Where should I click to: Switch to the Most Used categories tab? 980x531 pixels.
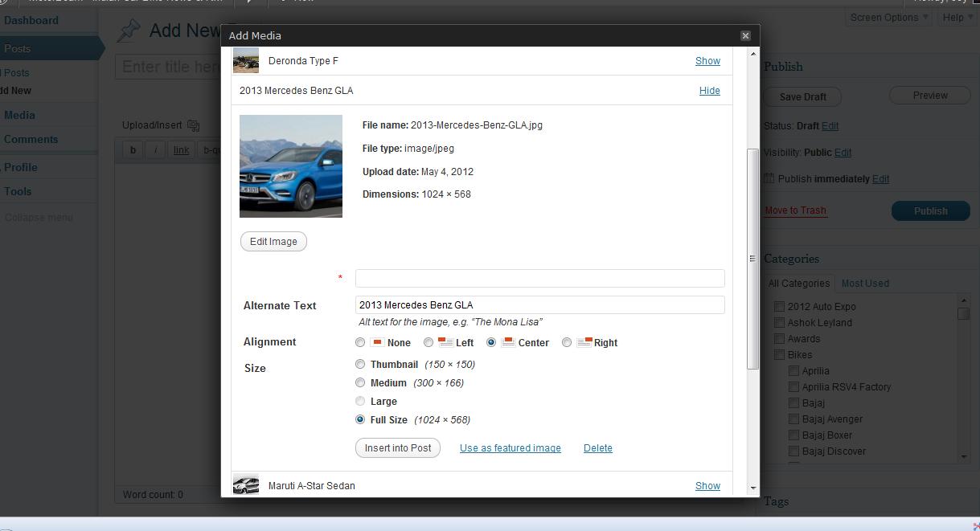click(x=865, y=284)
